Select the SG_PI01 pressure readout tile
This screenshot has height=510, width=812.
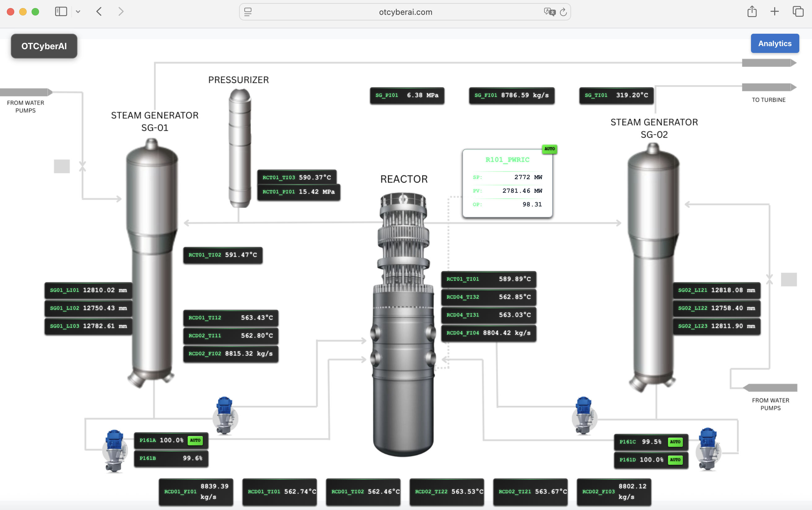[407, 95]
